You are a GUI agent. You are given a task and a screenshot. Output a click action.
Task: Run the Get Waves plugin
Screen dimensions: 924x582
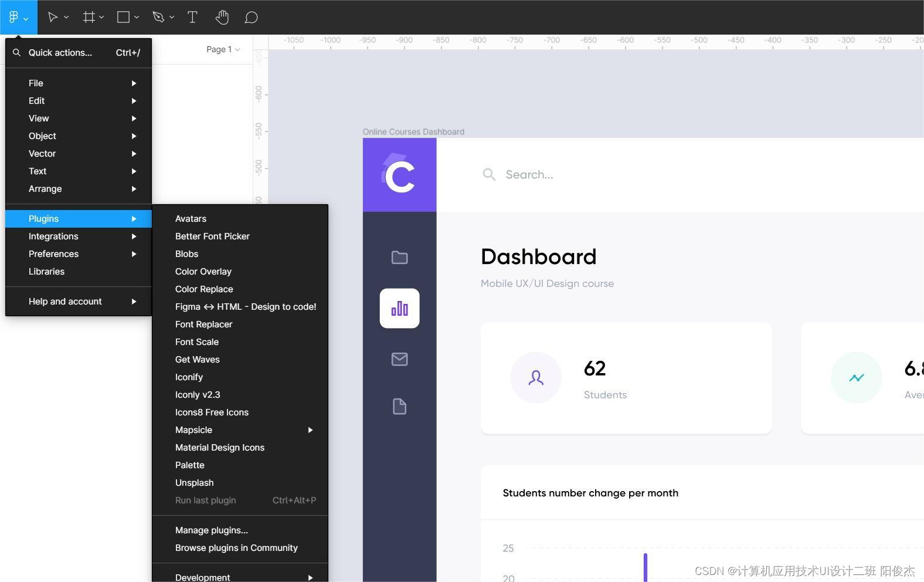tap(240, 360)
